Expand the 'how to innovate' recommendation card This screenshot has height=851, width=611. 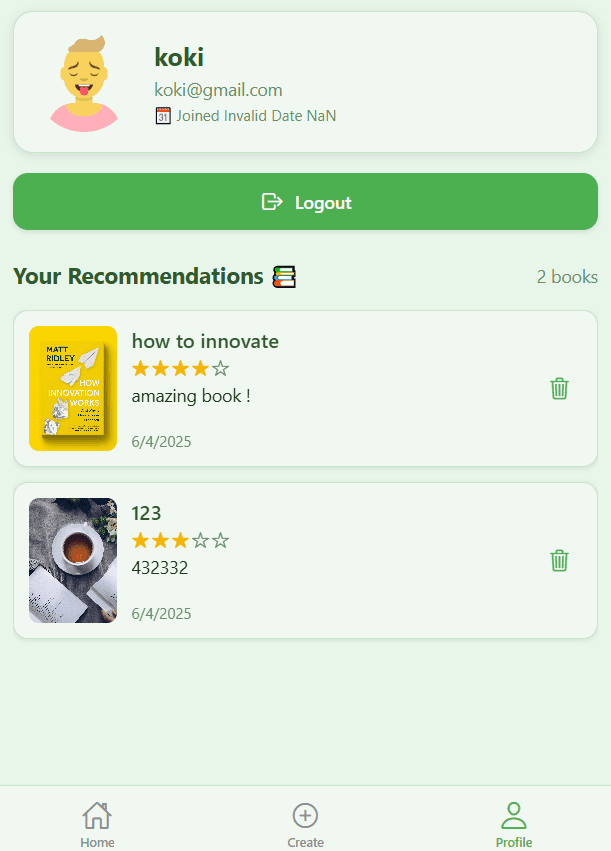[x=305, y=389]
